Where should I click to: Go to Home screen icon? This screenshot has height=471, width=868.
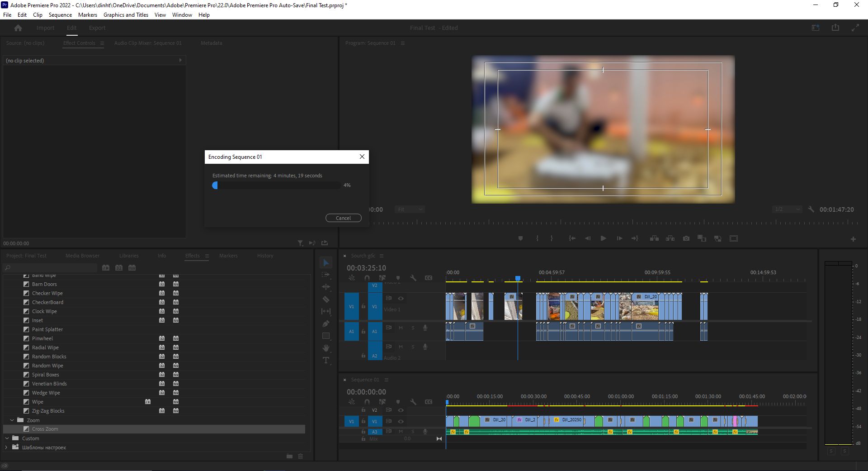pyautogui.click(x=18, y=28)
